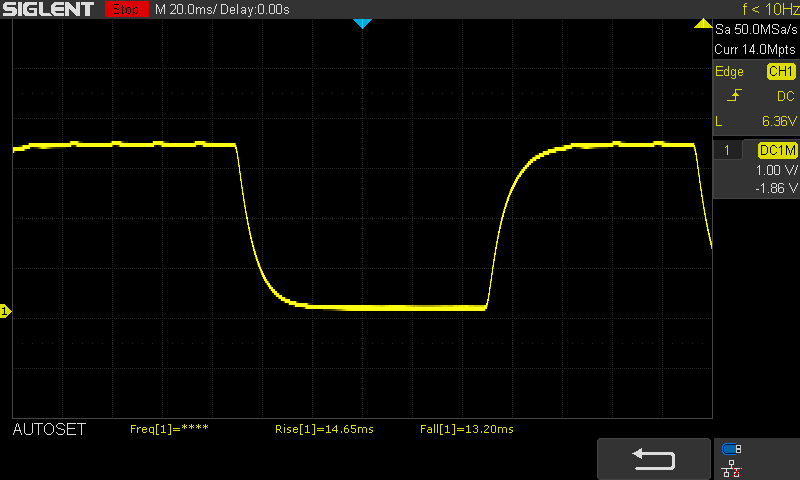Click the rising edge slope icon
This screenshot has height=480, width=800.
click(x=734, y=95)
